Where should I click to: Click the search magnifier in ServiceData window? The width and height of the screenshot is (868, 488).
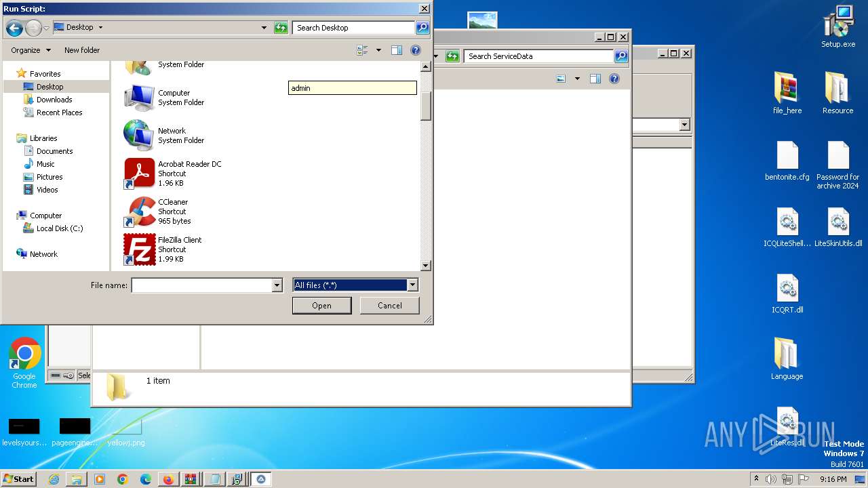pyautogui.click(x=621, y=56)
